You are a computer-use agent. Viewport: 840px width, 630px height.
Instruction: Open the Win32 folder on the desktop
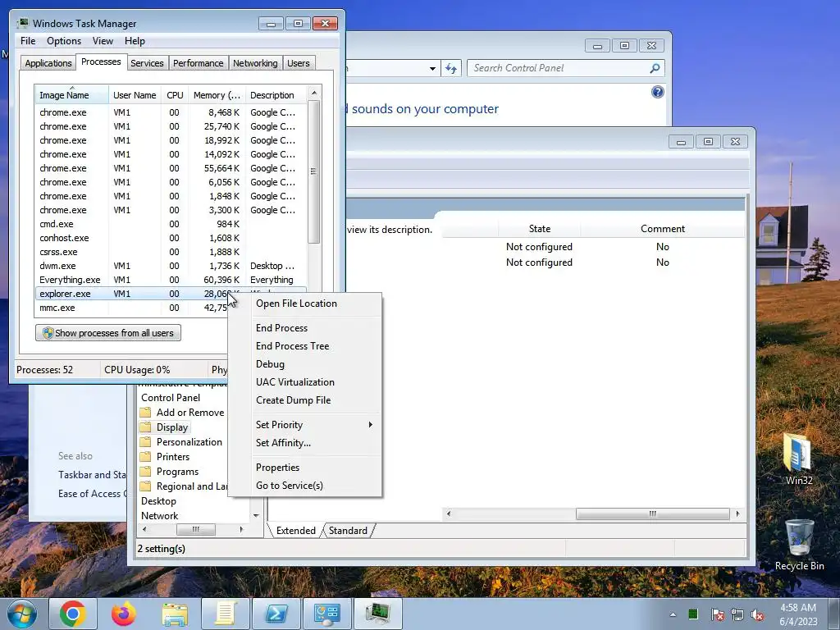pyautogui.click(x=798, y=459)
